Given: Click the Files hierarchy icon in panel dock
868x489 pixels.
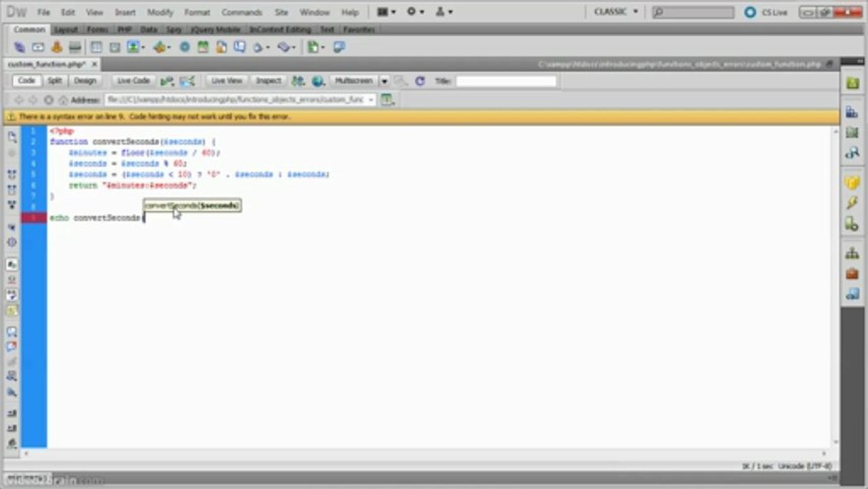Looking at the screenshot, I should tap(852, 253).
